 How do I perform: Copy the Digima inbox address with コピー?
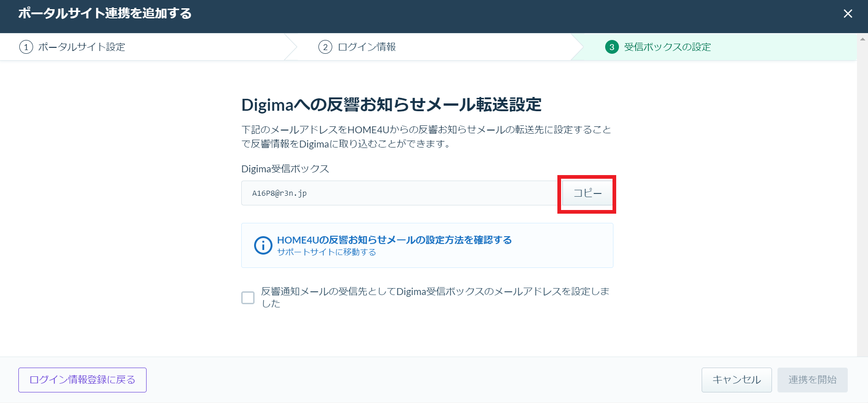click(x=587, y=193)
